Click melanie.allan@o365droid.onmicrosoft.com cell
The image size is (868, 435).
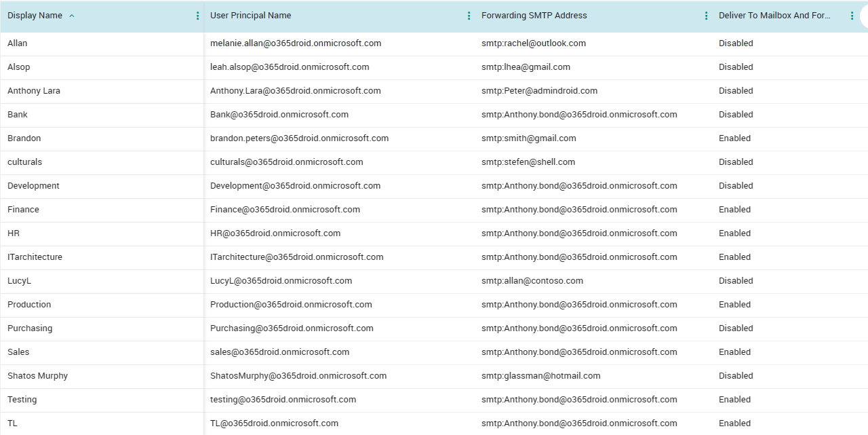click(296, 43)
